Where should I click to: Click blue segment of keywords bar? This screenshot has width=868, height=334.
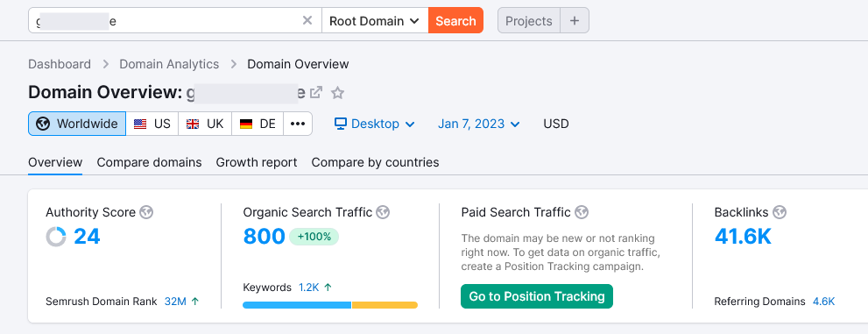point(297,305)
